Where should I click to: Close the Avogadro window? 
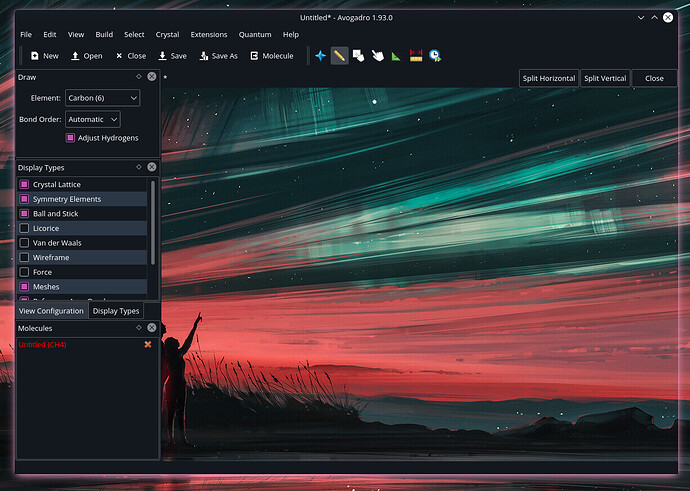click(x=668, y=17)
